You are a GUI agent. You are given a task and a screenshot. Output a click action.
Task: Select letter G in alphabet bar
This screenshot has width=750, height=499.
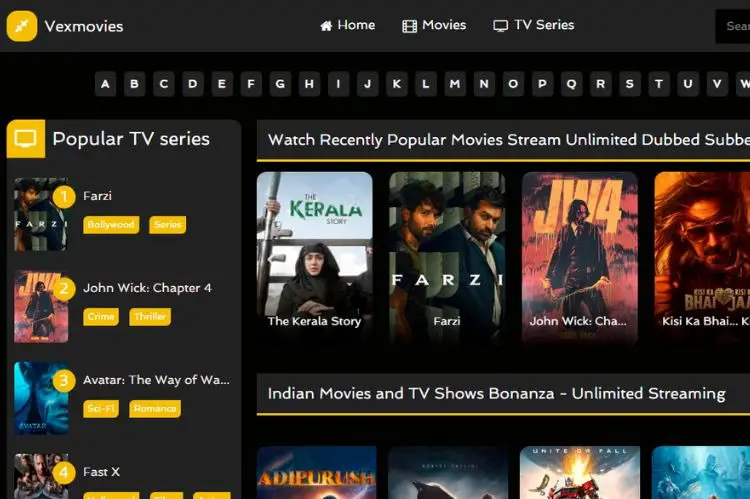280,84
